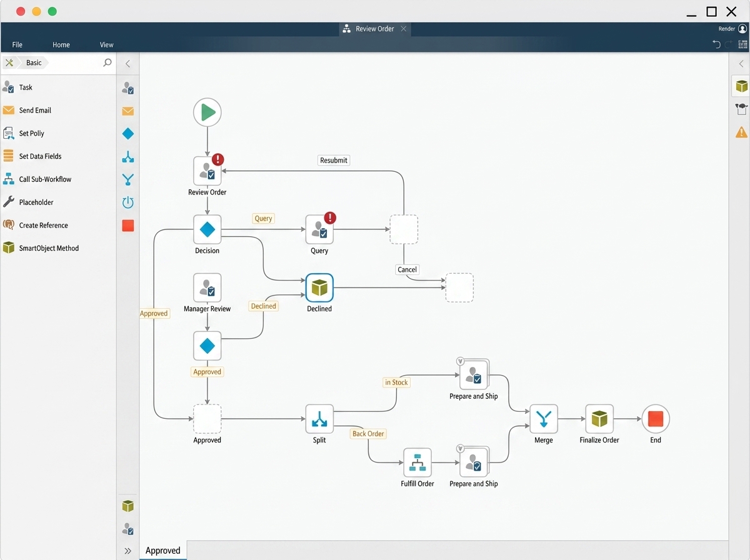
Task: Select the End node
Action: pyautogui.click(x=656, y=419)
